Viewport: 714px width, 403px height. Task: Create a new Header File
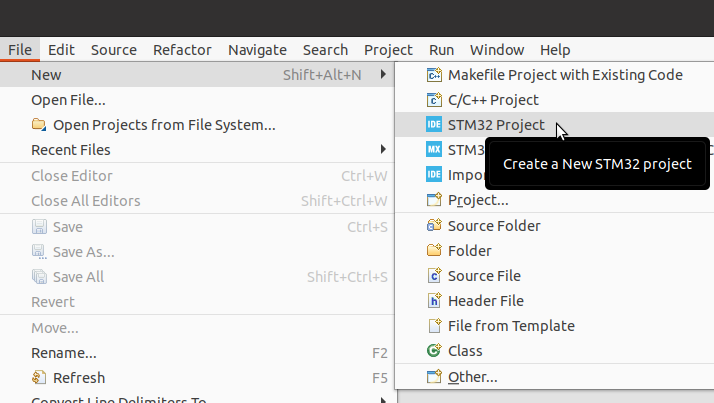coord(555,301)
